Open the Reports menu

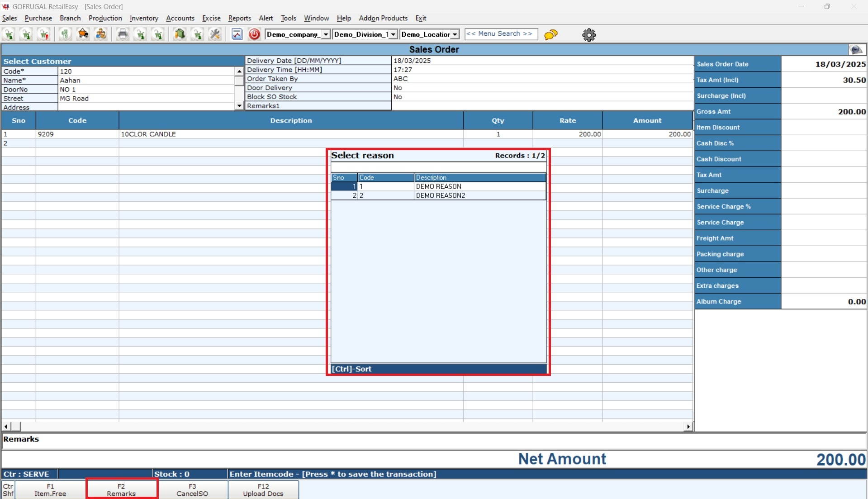(x=239, y=18)
